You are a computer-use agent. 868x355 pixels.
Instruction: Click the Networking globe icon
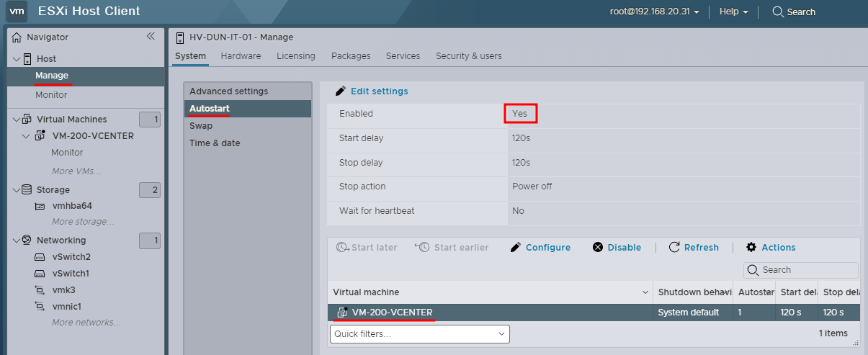[x=27, y=240]
